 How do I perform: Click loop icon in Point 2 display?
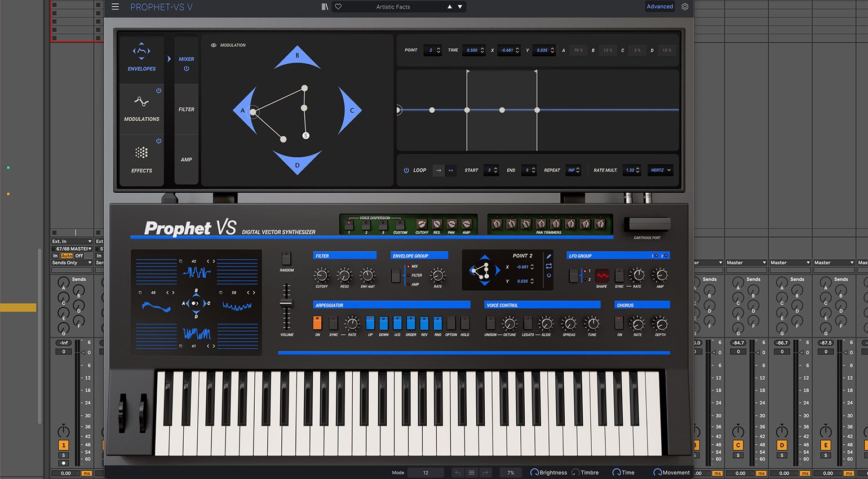[548, 266]
